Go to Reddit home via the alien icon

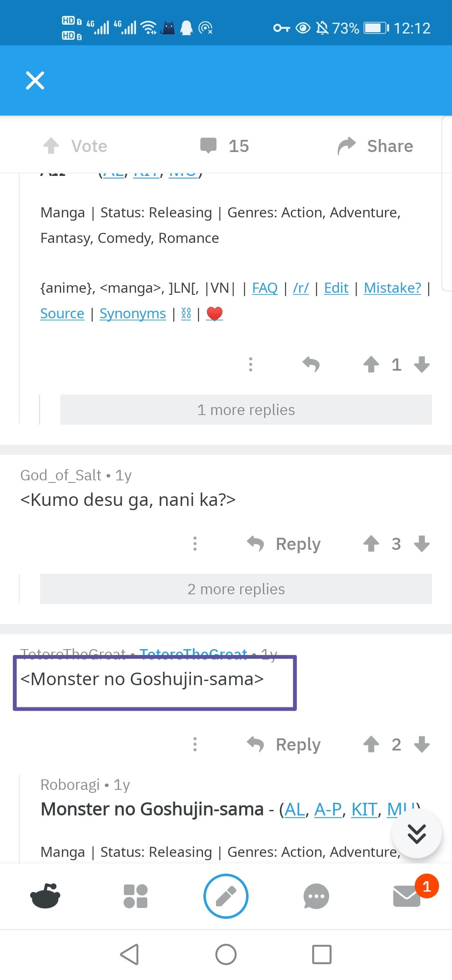tap(45, 896)
